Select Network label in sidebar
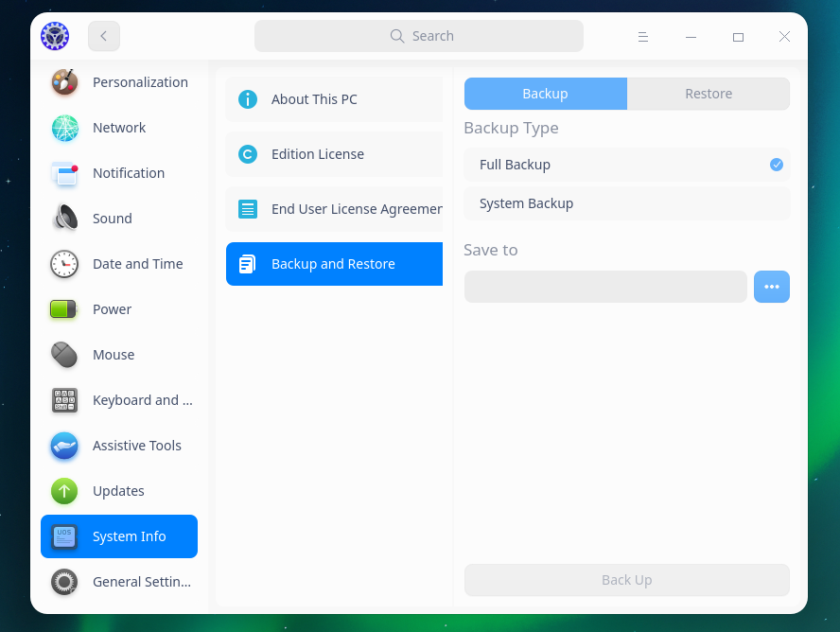 pyautogui.click(x=119, y=128)
